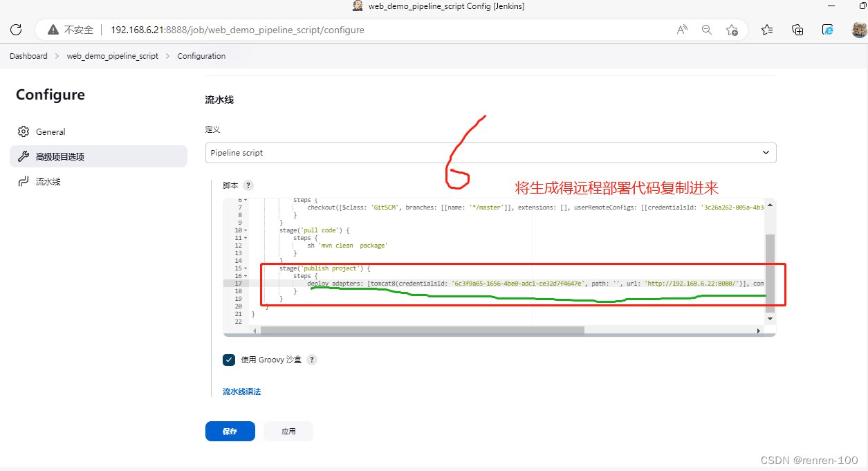Select 高级项目选项 in the sidebar
The image size is (868, 471).
pos(98,156)
